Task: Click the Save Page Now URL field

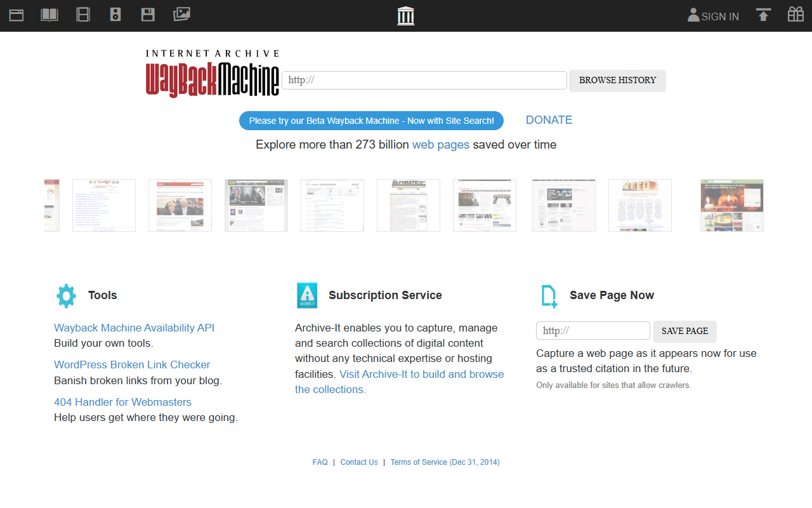Action: coord(593,331)
